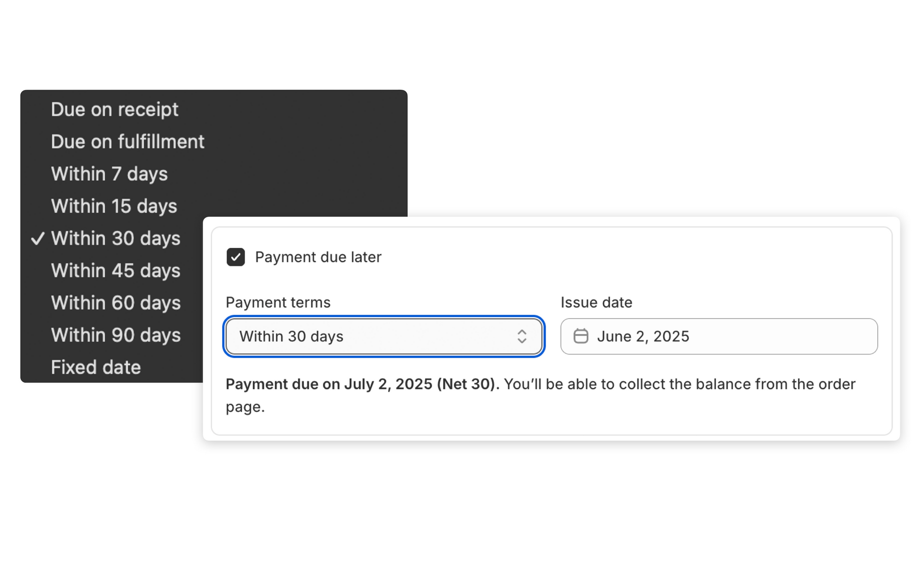The height and width of the screenshot is (578, 924).
Task: Click the Issue date field June 2, 2025
Action: [718, 336]
